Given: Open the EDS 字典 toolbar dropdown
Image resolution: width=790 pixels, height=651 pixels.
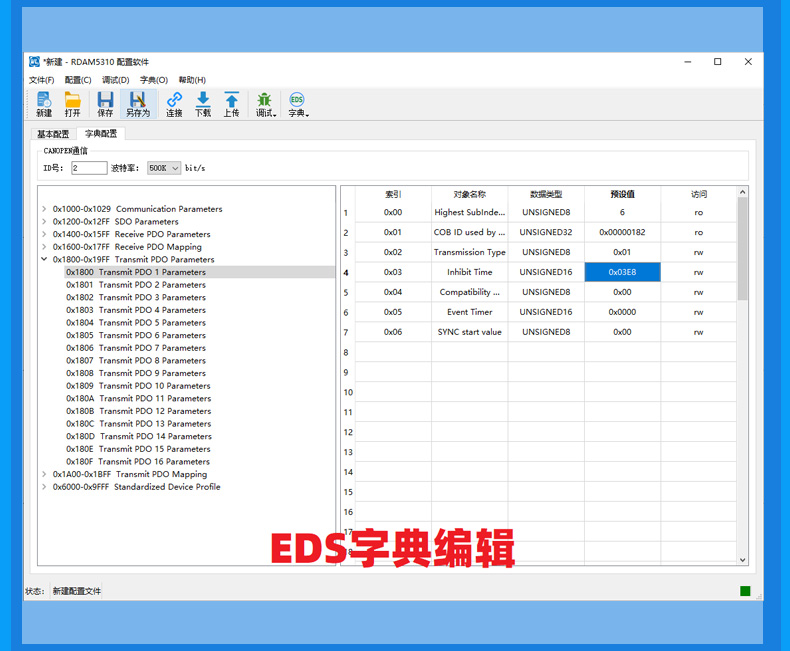Looking at the screenshot, I should (x=298, y=104).
